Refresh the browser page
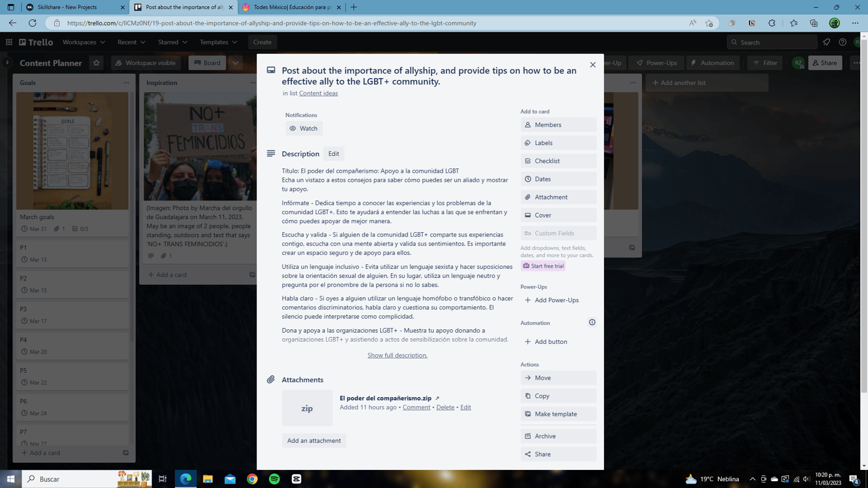This screenshot has height=488, width=868. 32,23
